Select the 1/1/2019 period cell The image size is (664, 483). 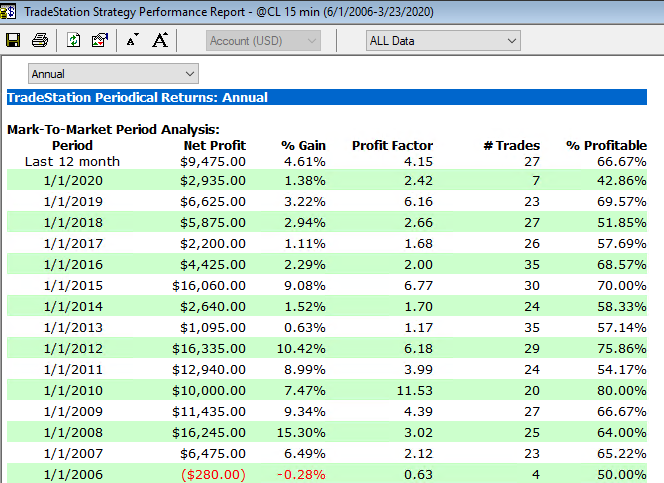click(x=73, y=201)
